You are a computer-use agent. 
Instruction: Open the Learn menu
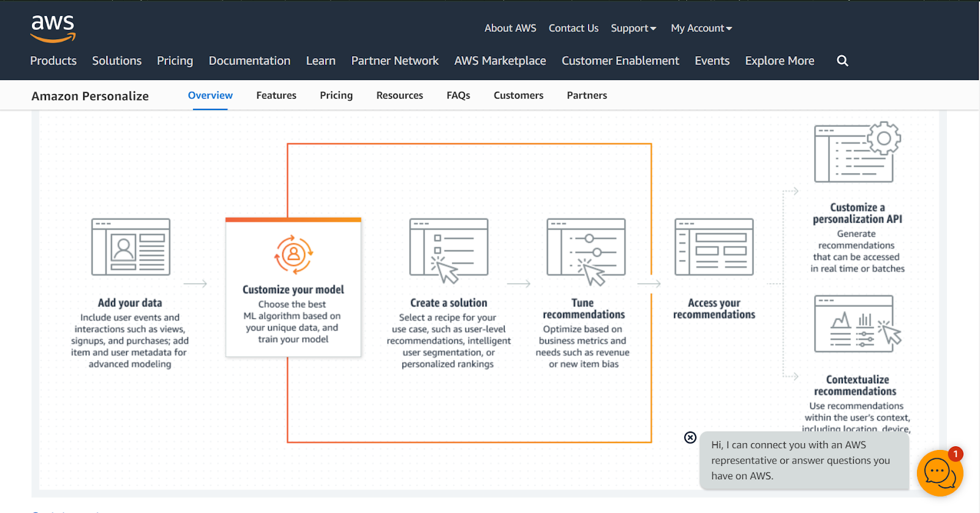click(x=321, y=61)
